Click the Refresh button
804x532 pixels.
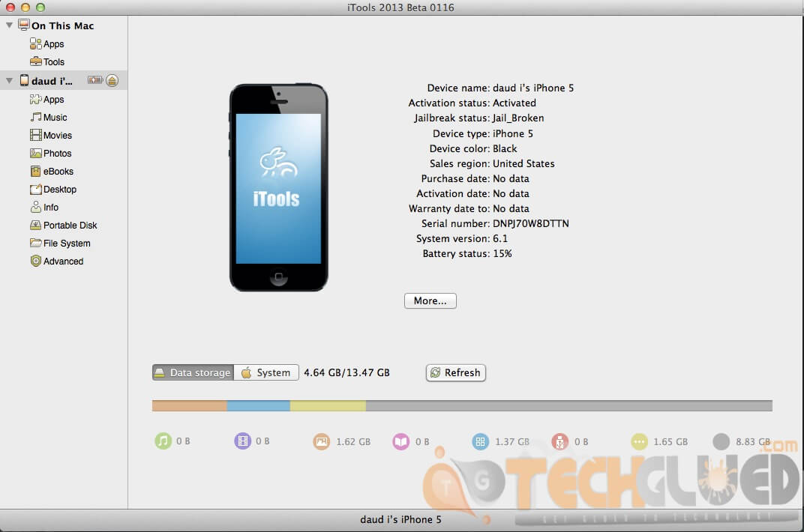tap(456, 372)
